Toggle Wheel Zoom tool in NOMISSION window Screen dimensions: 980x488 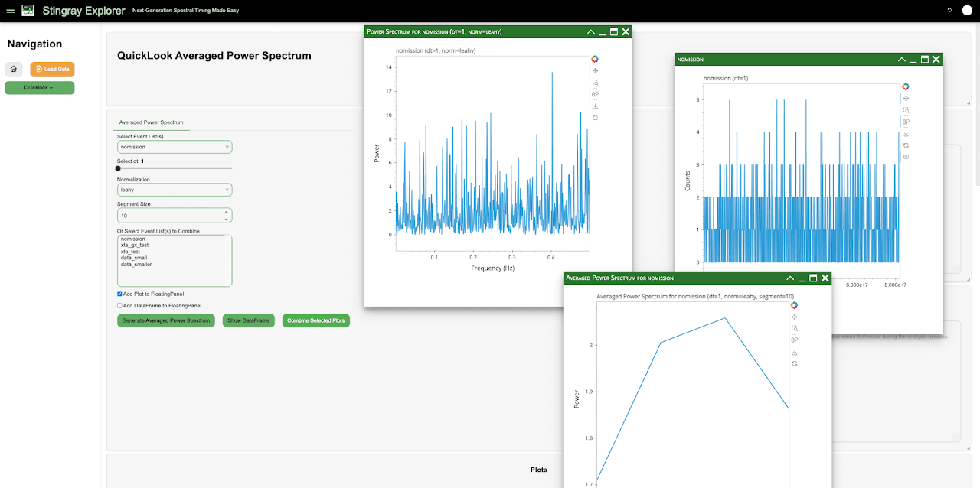click(906, 122)
